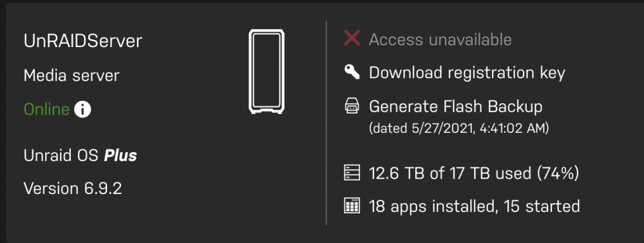The width and height of the screenshot is (644, 243).
Task: Click the Unraid OS Plus license label
Action: click(x=80, y=155)
